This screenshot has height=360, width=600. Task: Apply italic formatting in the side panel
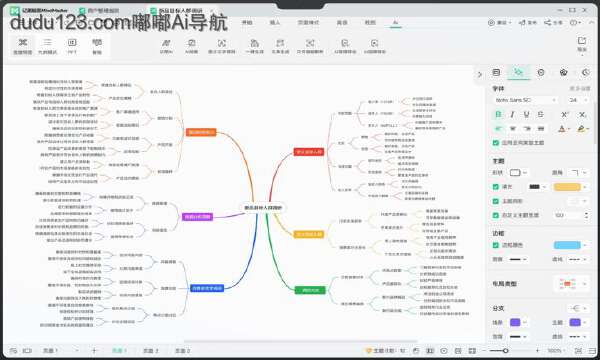(x=512, y=114)
